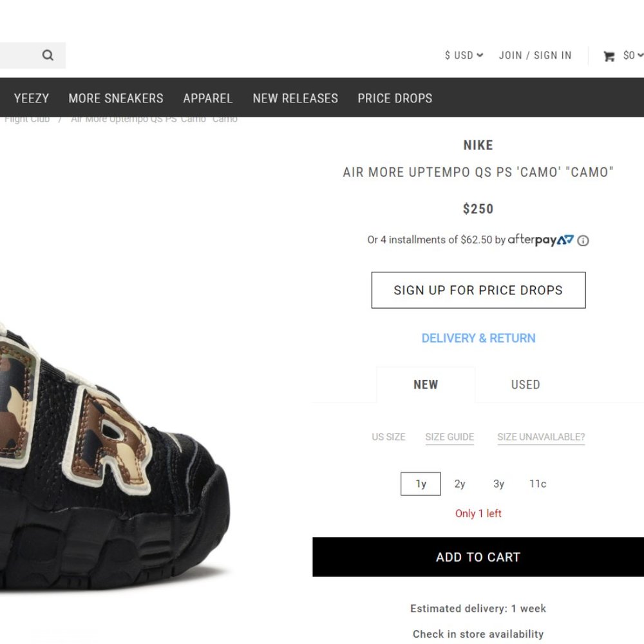This screenshot has height=644, width=644.
Task: Open DELIVERY & RETURN details
Action: click(x=478, y=337)
